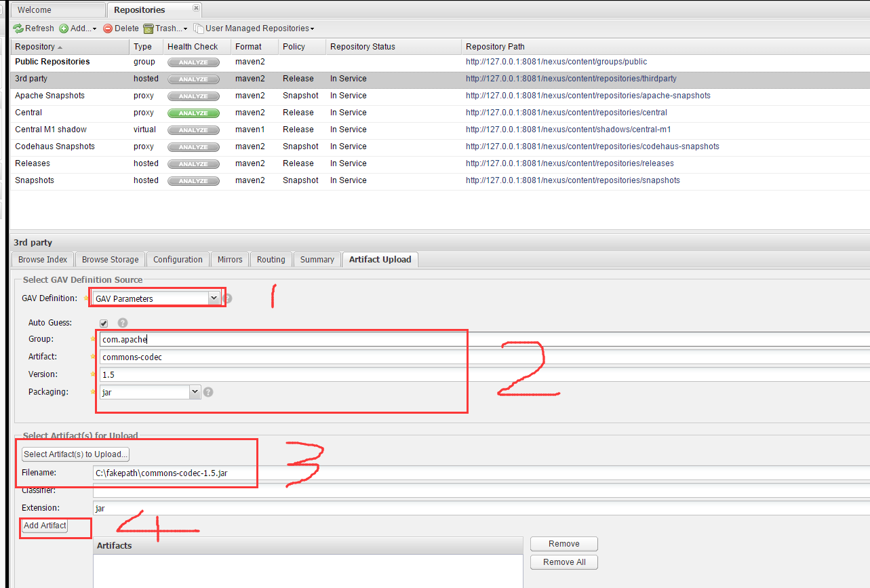870x588 pixels.
Task: Open the GAV Definition dropdown
Action: coord(214,298)
